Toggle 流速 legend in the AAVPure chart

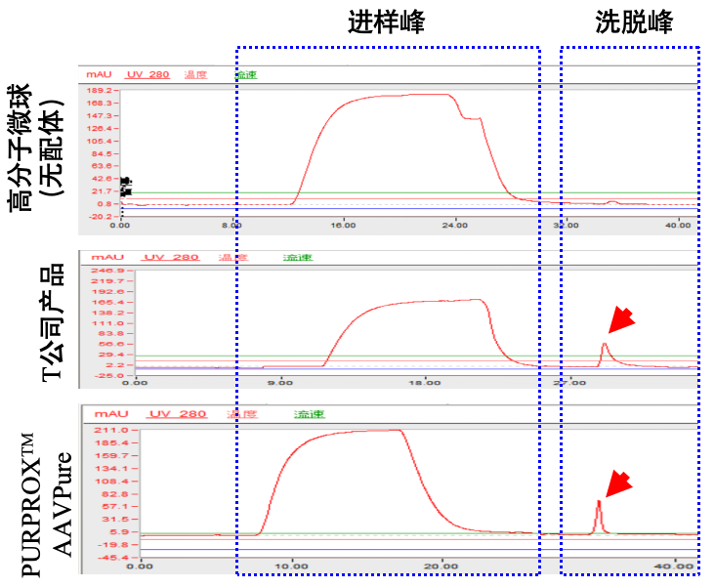(x=310, y=414)
